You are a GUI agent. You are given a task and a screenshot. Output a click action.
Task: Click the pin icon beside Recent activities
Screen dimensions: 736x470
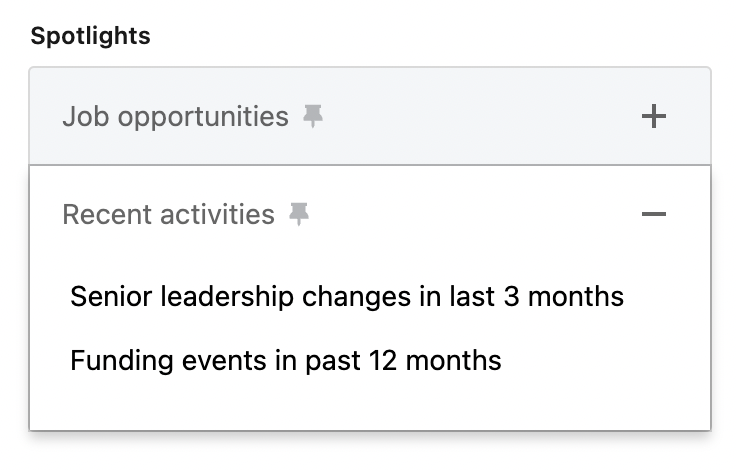click(299, 214)
